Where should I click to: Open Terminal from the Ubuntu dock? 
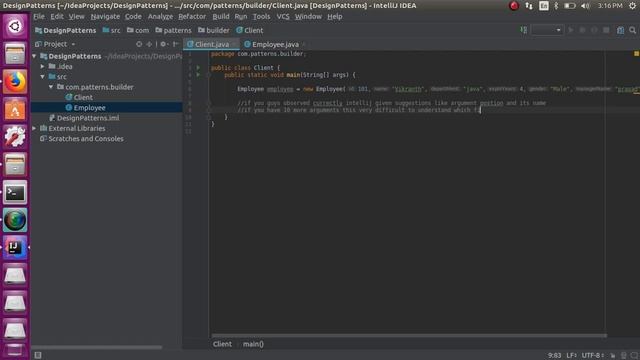pyautogui.click(x=15, y=192)
